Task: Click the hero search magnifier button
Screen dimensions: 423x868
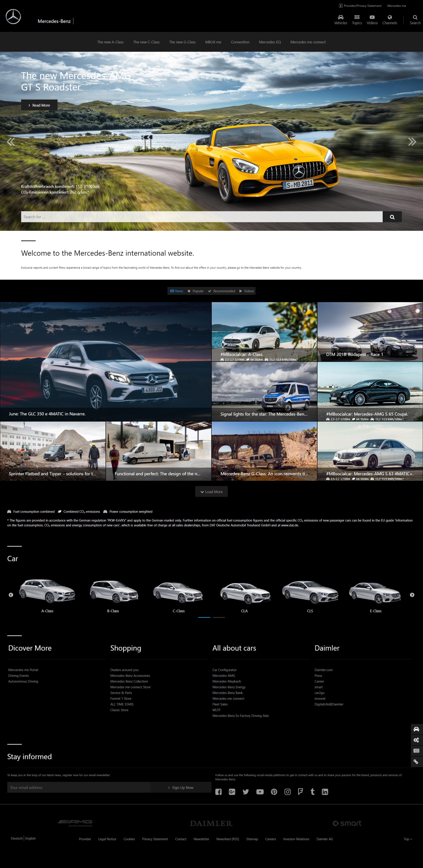Action: tap(392, 217)
